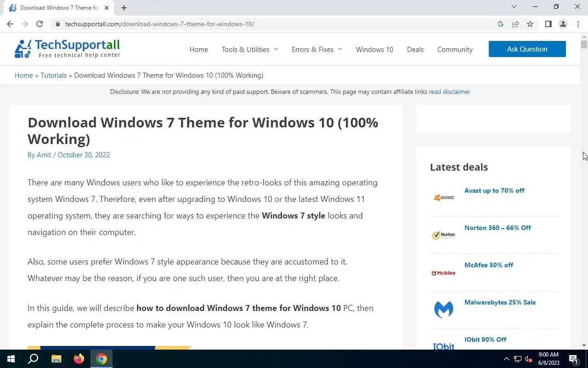Click the Malwarebytes logo icon
The image size is (588, 368).
[444, 309]
